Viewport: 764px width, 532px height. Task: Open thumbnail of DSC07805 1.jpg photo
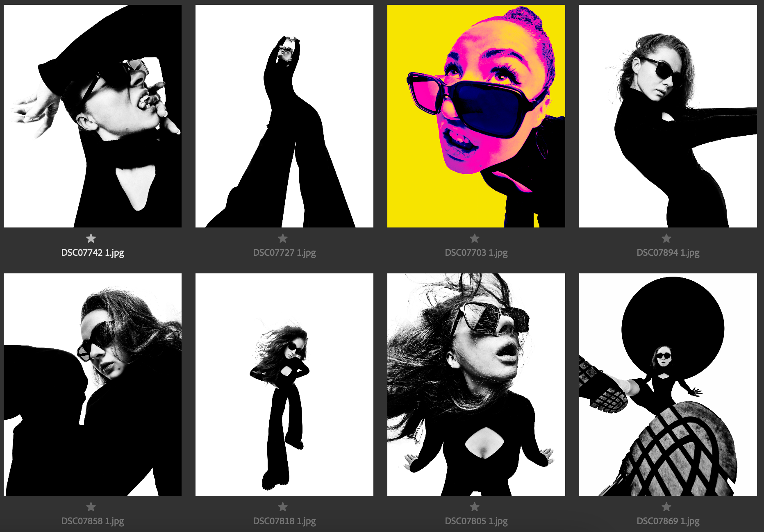point(476,384)
